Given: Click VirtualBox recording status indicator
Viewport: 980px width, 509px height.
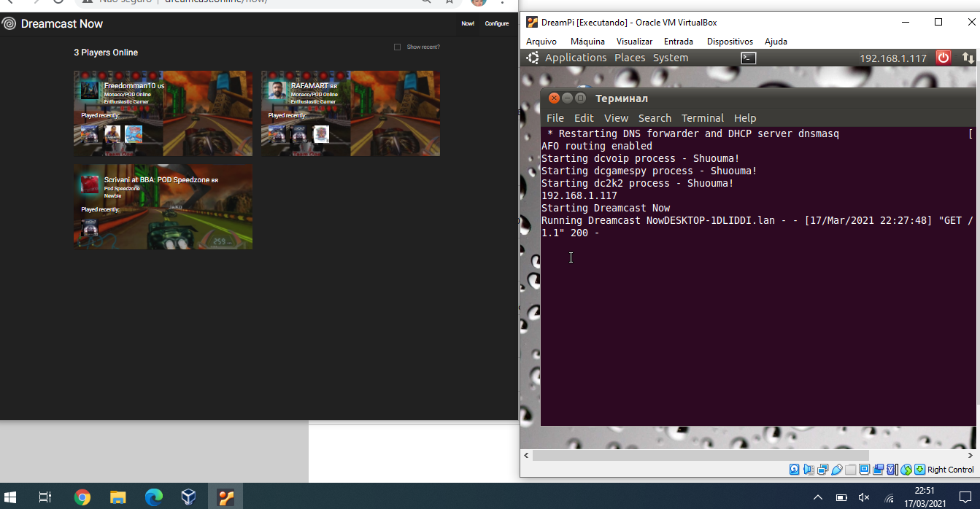Looking at the screenshot, I should [x=878, y=470].
